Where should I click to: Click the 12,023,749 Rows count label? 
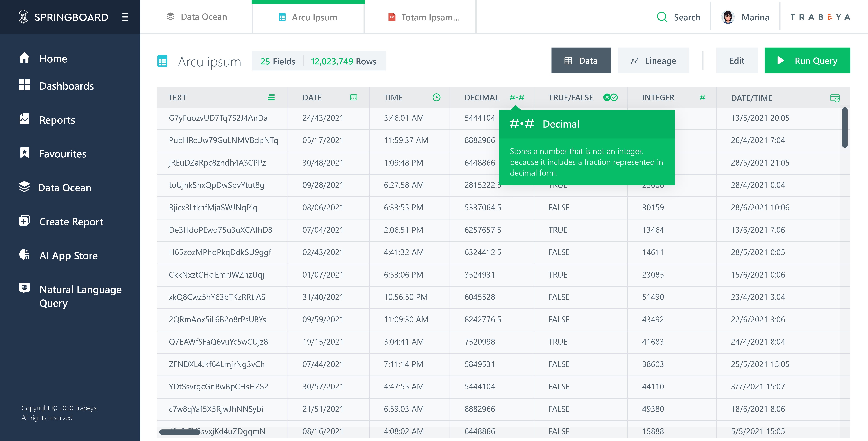point(343,61)
